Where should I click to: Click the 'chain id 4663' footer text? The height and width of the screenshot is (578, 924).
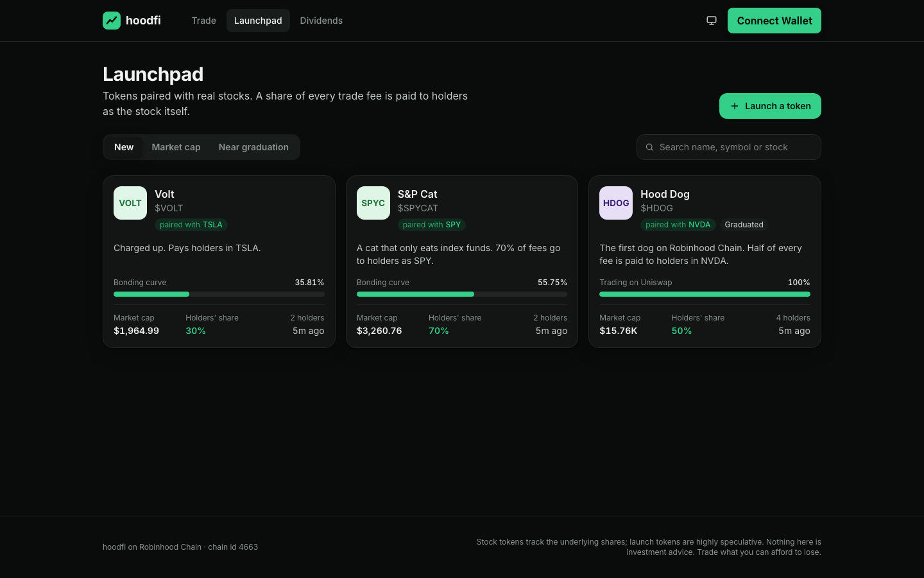pos(233,547)
